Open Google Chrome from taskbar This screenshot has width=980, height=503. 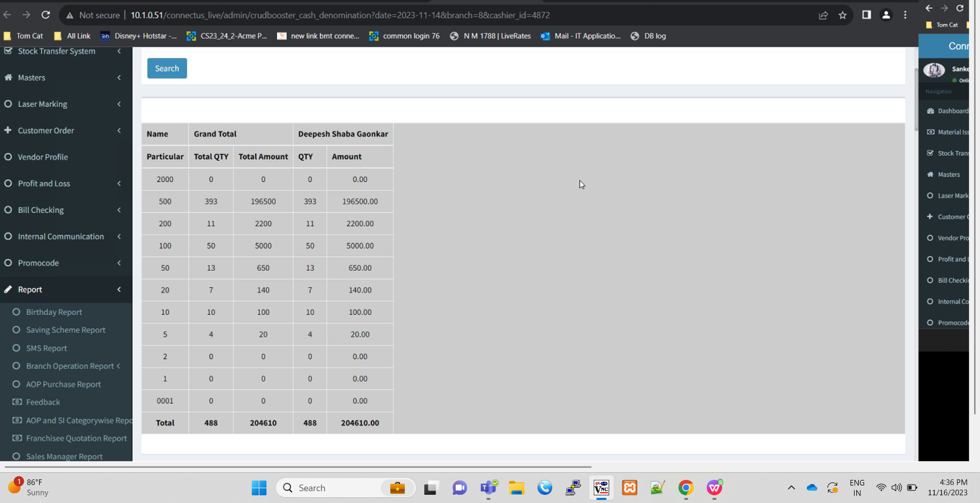(x=686, y=488)
